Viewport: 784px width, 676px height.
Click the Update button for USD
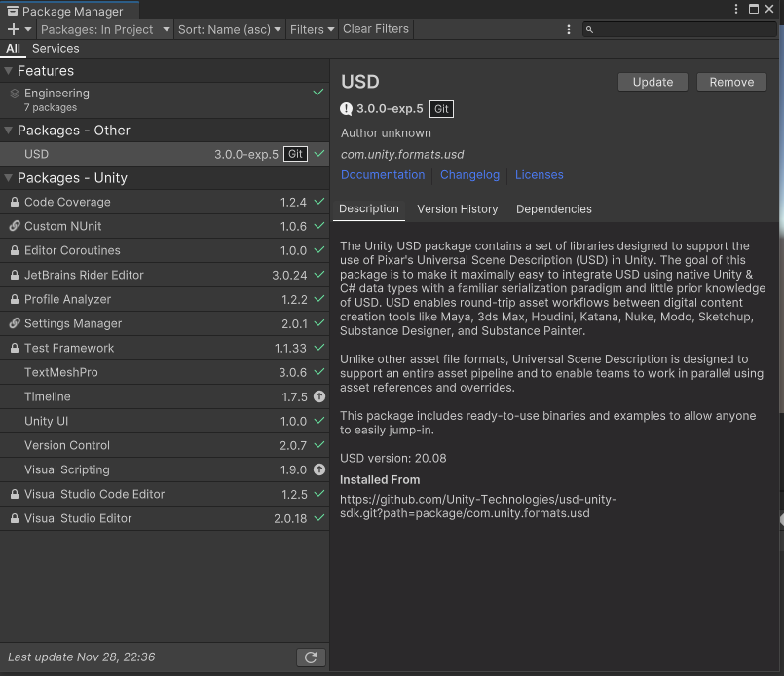pyautogui.click(x=653, y=82)
